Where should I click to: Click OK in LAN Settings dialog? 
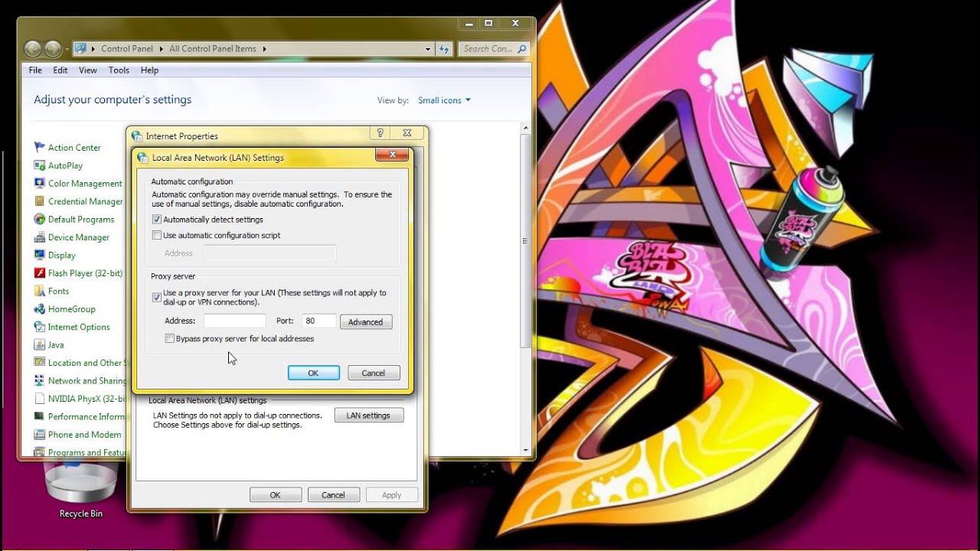click(x=313, y=373)
